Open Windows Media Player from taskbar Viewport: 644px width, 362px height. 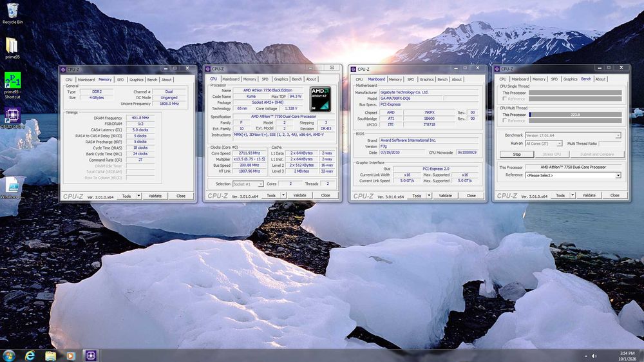71,356
